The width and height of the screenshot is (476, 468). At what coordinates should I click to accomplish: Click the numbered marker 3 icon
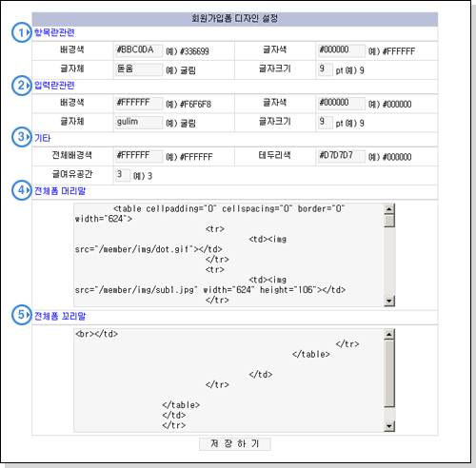22,137
